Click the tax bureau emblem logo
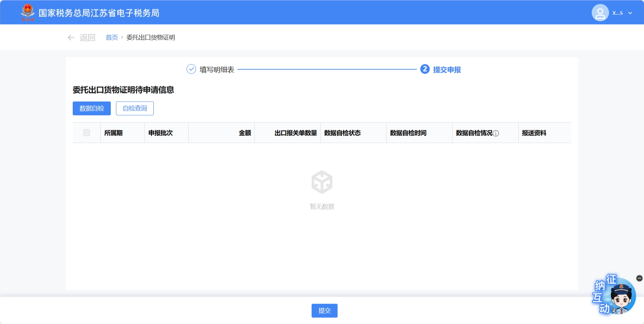The height and width of the screenshot is (324, 644). (28, 12)
